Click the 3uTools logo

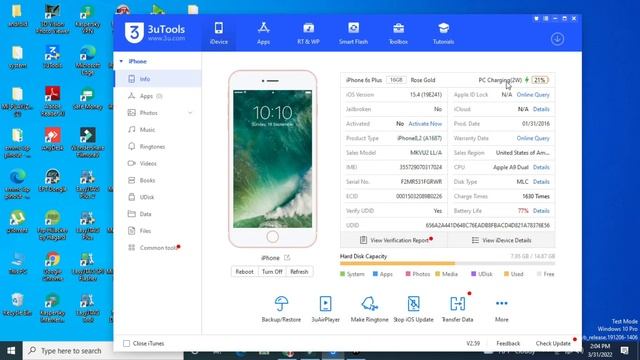click(x=155, y=32)
